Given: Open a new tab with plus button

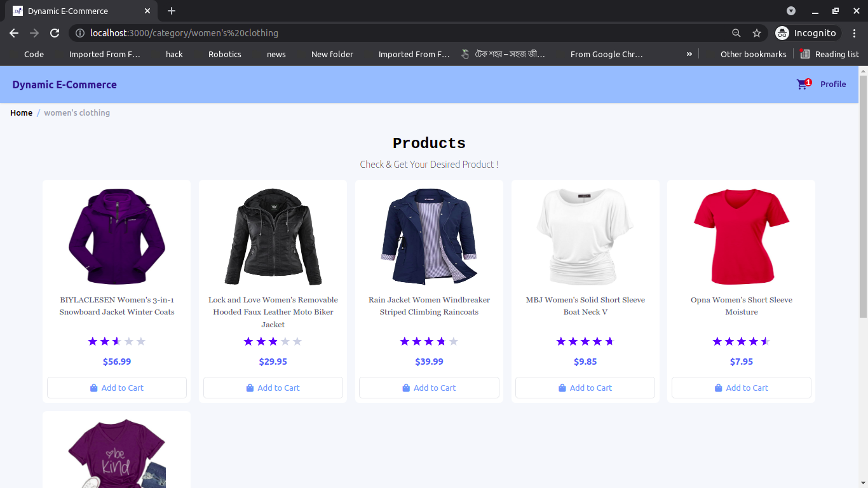Looking at the screenshot, I should (172, 11).
